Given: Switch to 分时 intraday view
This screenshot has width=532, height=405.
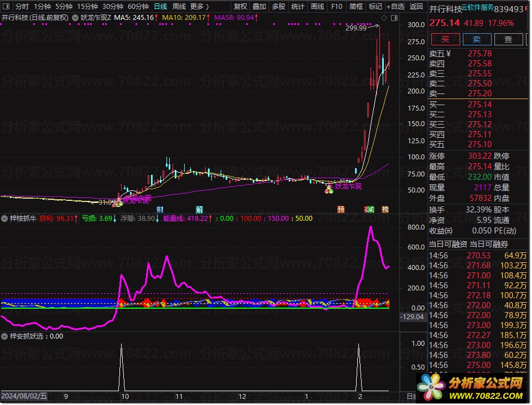Looking at the screenshot, I should [22, 6].
